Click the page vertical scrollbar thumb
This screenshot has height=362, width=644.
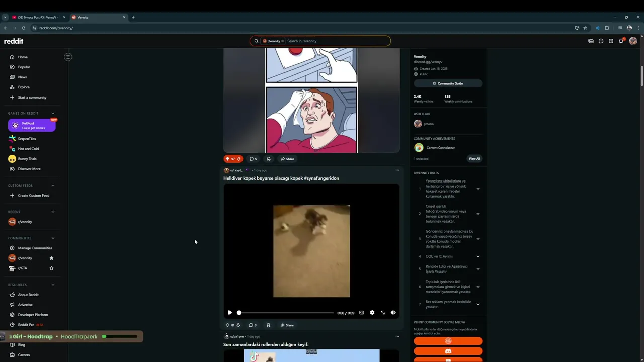point(641,76)
